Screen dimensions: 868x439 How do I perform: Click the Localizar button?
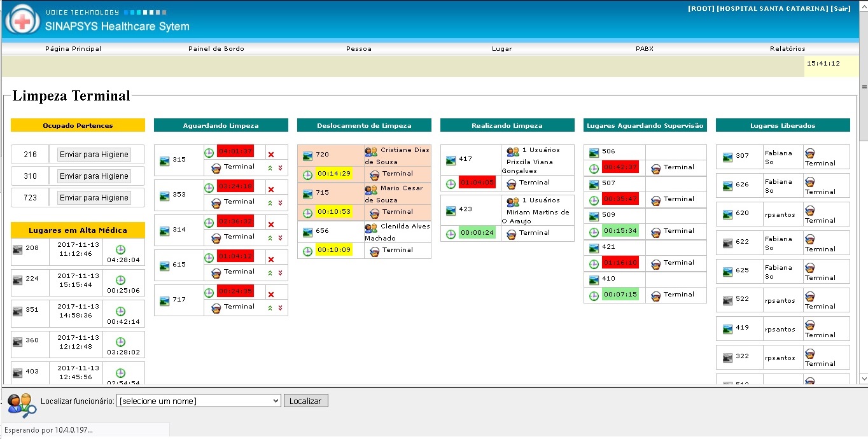[x=305, y=401]
